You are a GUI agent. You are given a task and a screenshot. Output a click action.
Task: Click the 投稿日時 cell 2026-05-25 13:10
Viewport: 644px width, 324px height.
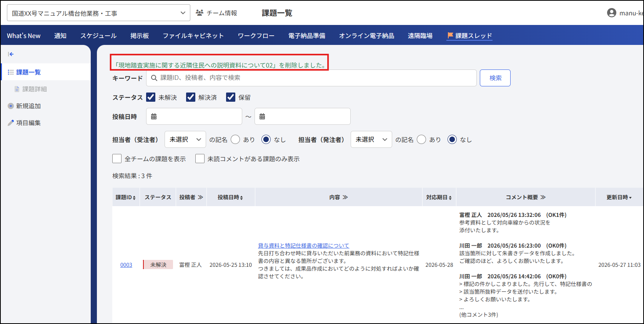tap(231, 265)
